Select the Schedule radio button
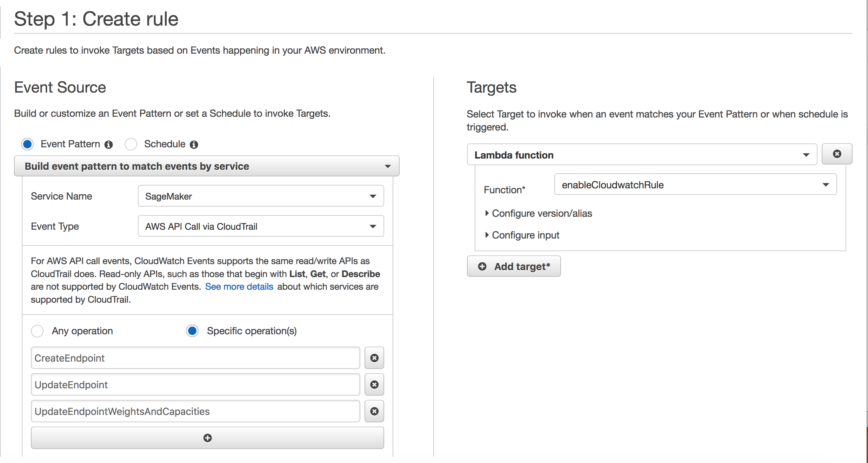868x463 pixels. pos(131,144)
